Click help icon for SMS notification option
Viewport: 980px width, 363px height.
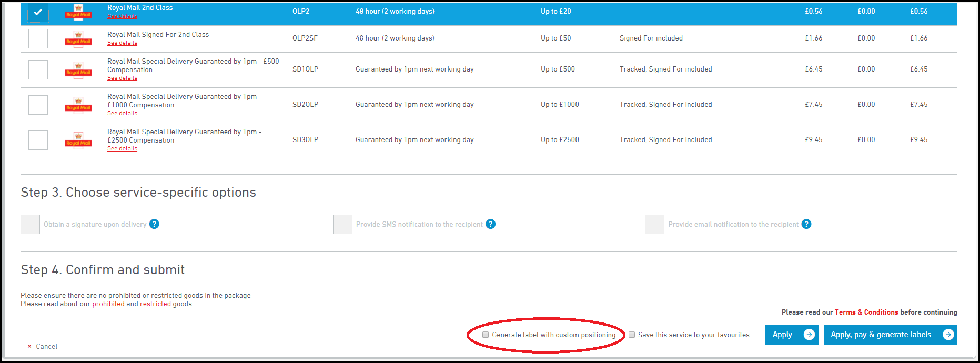pyautogui.click(x=490, y=224)
